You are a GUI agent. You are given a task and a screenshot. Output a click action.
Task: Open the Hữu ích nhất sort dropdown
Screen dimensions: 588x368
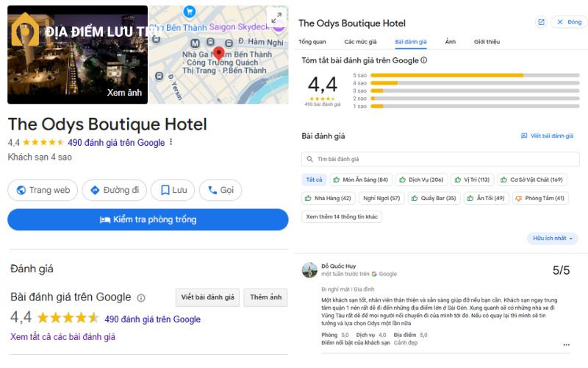click(x=552, y=238)
